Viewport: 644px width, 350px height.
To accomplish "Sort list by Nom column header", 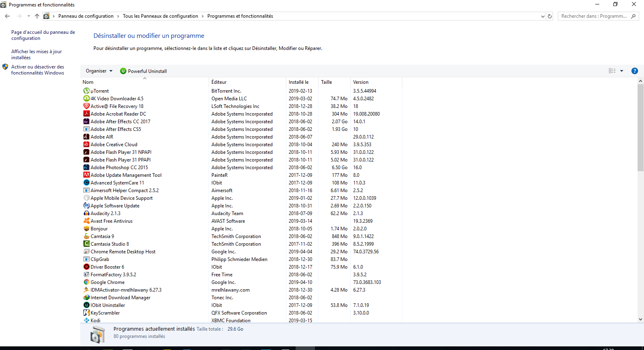I will pos(145,82).
